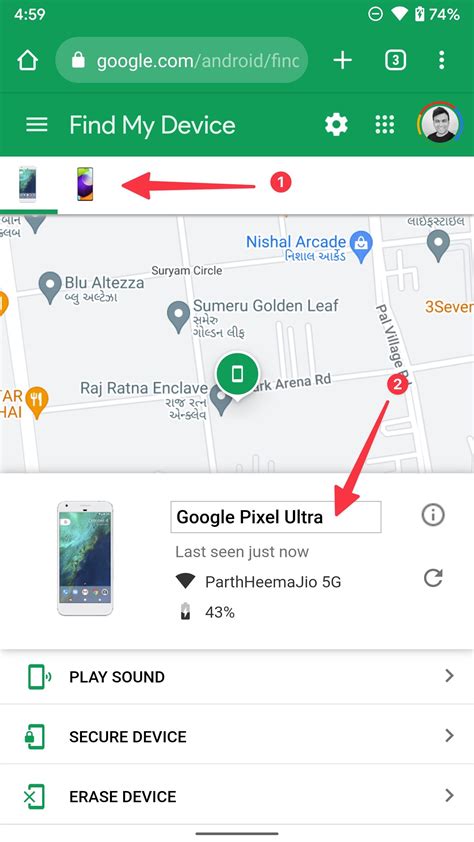The height and width of the screenshot is (842, 474).
Task: Switch to the second Samsung phone tab
Action: [85, 184]
